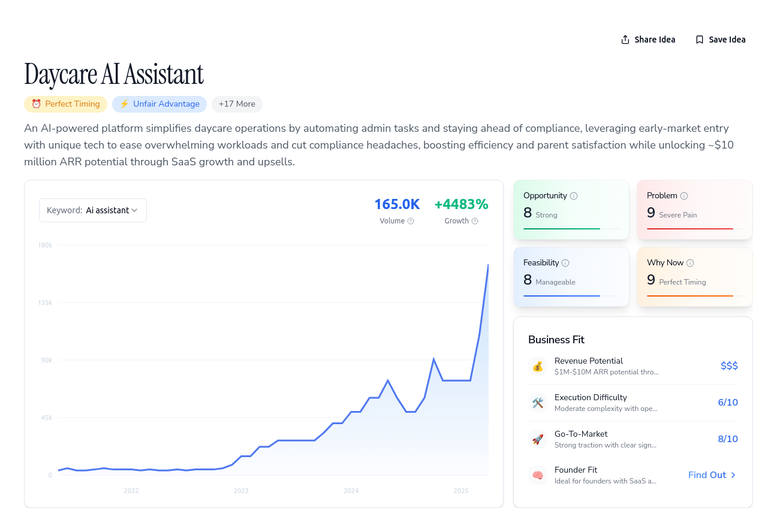This screenshot has height=532, width=777.
Task: Click the 180k y-axis label
Action: [45, 245]
